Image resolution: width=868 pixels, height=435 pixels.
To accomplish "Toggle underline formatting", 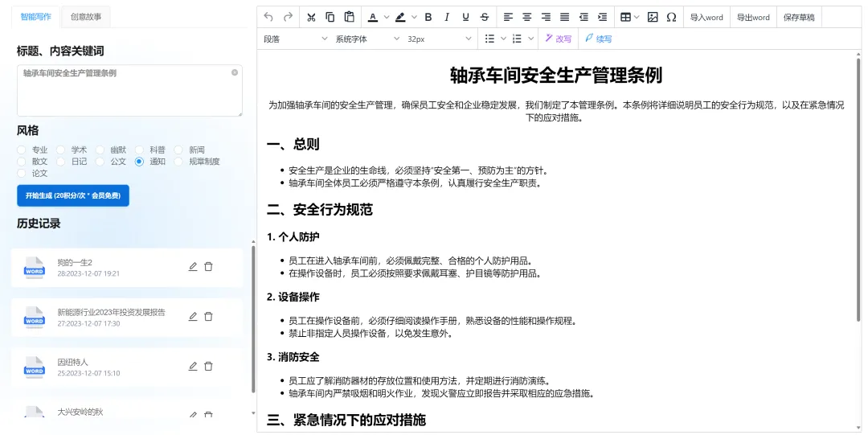I will tap(465, 17).
